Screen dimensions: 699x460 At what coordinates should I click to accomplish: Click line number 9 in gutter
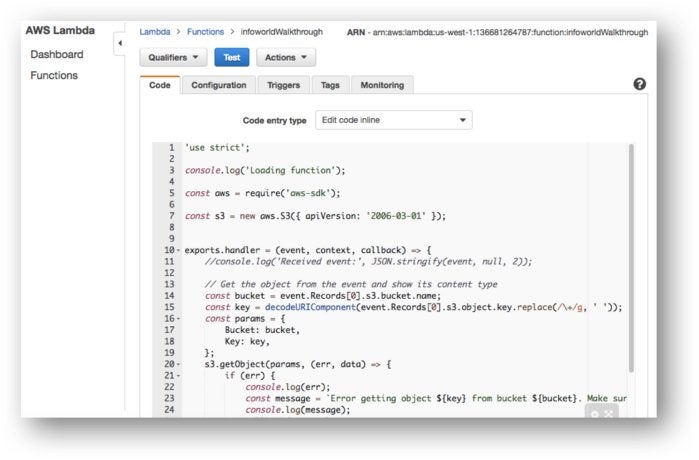[172, 238]
